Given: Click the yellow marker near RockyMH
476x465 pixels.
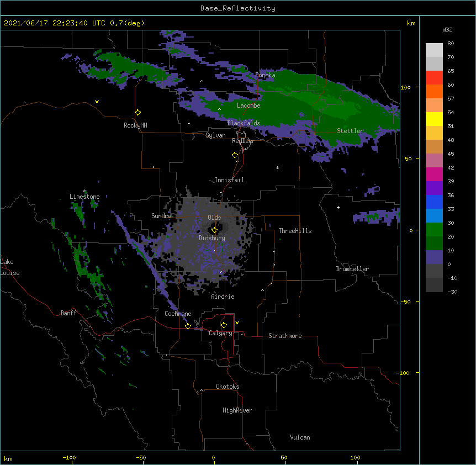Looking at the screenshot, I should point(138,113).
